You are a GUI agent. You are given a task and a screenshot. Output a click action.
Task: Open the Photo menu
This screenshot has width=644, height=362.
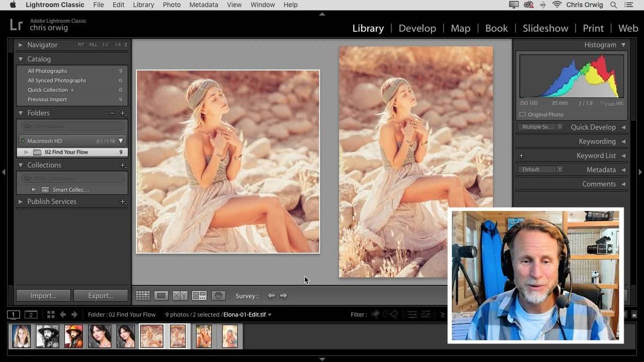point(172,5)
